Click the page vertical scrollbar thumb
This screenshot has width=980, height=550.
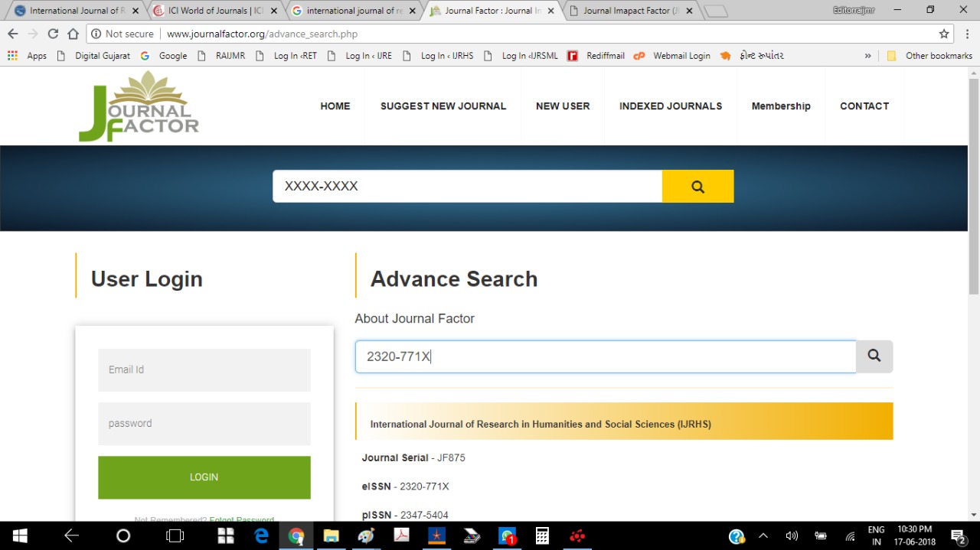973,186
